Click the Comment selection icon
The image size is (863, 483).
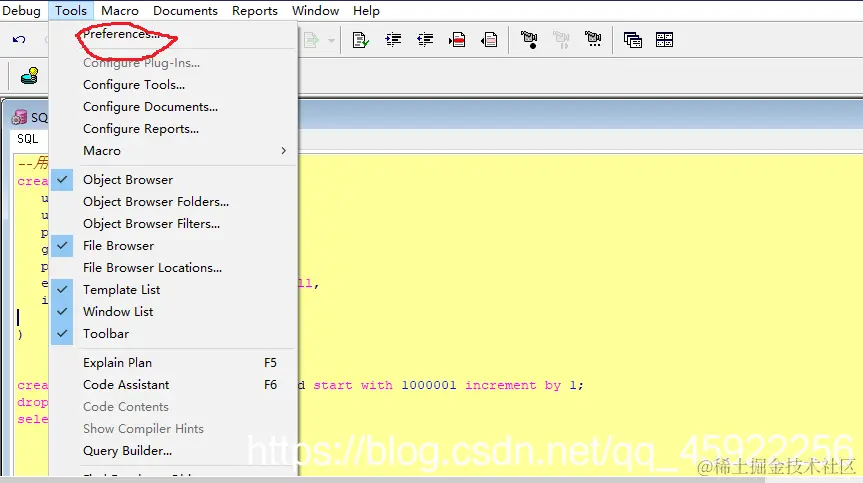click(x=457, y=40)
